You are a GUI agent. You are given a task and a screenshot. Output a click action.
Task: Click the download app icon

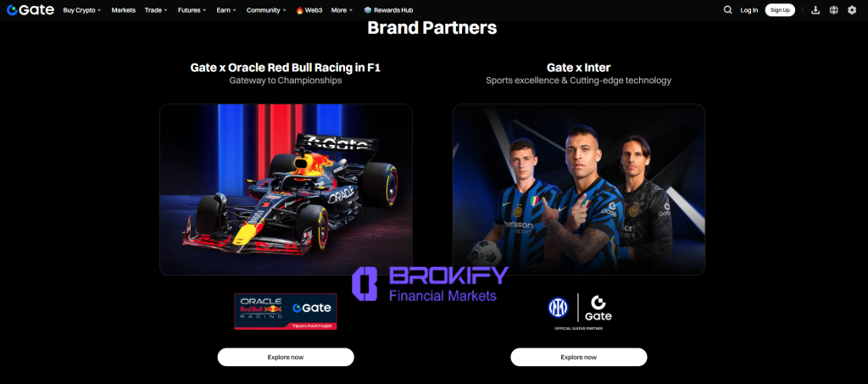pos(815,10)
